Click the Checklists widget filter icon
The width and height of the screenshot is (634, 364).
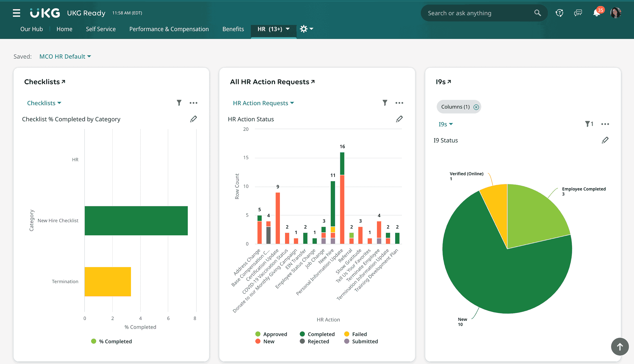coord(179,103)
